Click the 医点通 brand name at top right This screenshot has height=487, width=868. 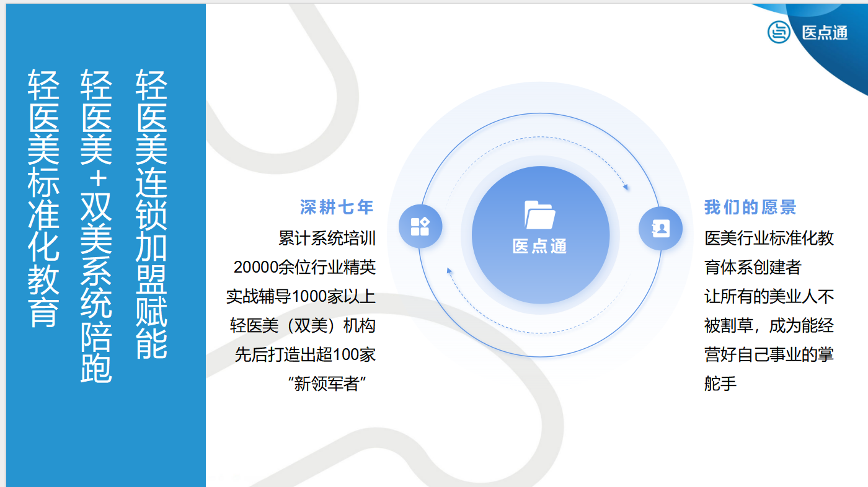825,33
